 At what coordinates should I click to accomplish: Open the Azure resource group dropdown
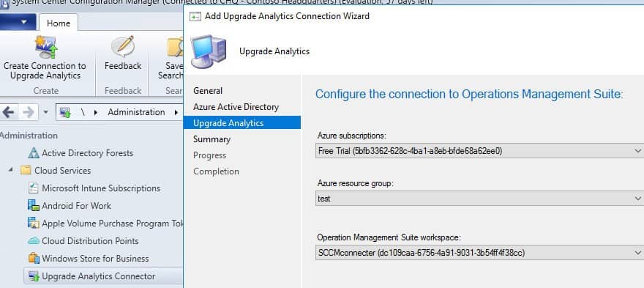tap(480, 199)
